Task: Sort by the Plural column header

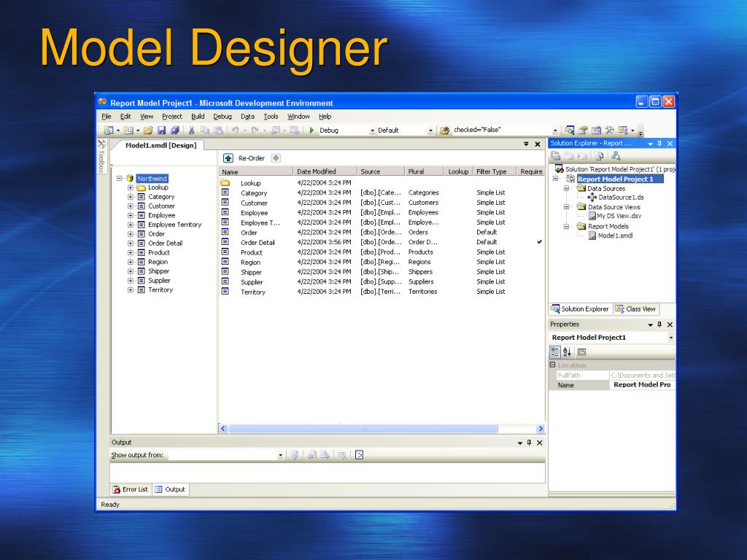Action: tap(424, 171)
